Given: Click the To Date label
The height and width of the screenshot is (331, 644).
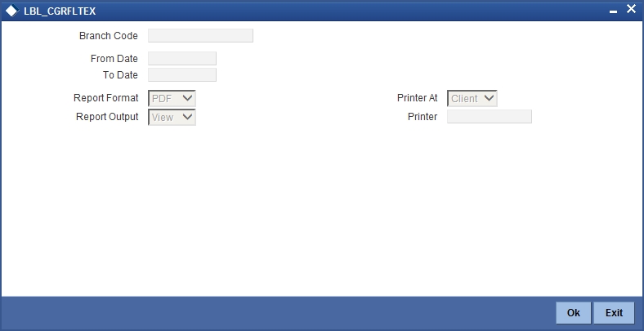Looking at the screenshot, I should [120, 75].
